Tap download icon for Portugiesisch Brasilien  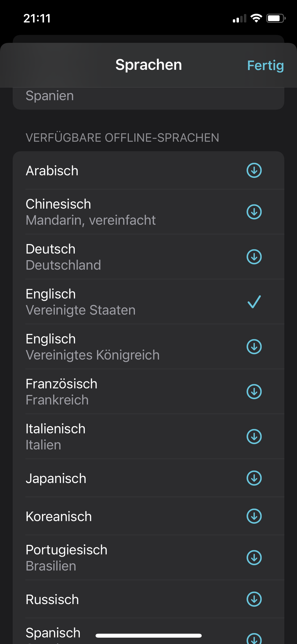tap(254, 558)
